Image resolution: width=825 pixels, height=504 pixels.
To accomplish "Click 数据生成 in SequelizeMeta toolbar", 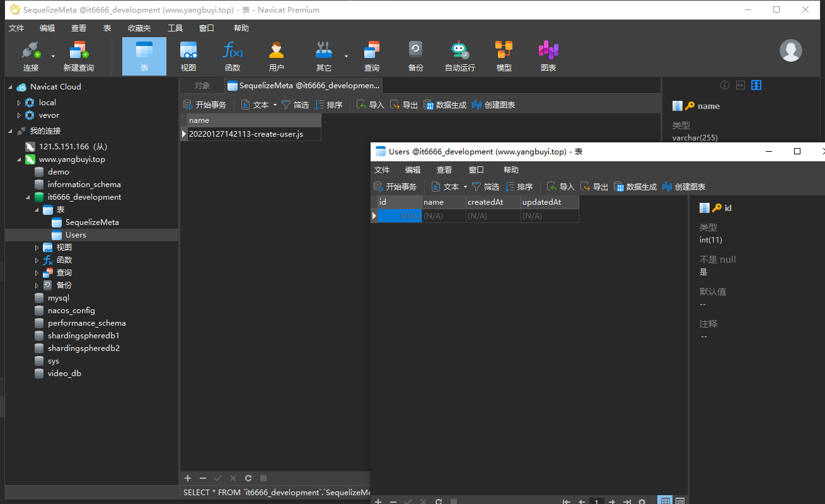I will tap(445, 105).
